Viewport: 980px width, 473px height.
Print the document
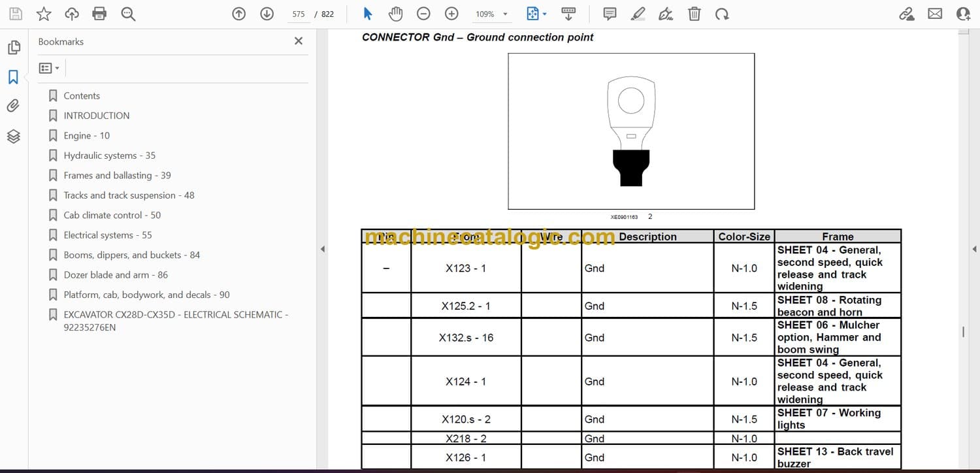99,14
